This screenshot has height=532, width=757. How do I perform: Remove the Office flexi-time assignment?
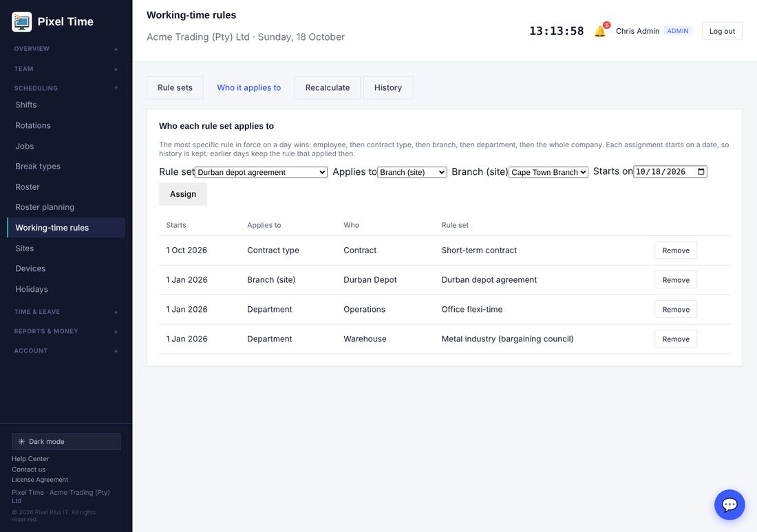click(675, 310)
